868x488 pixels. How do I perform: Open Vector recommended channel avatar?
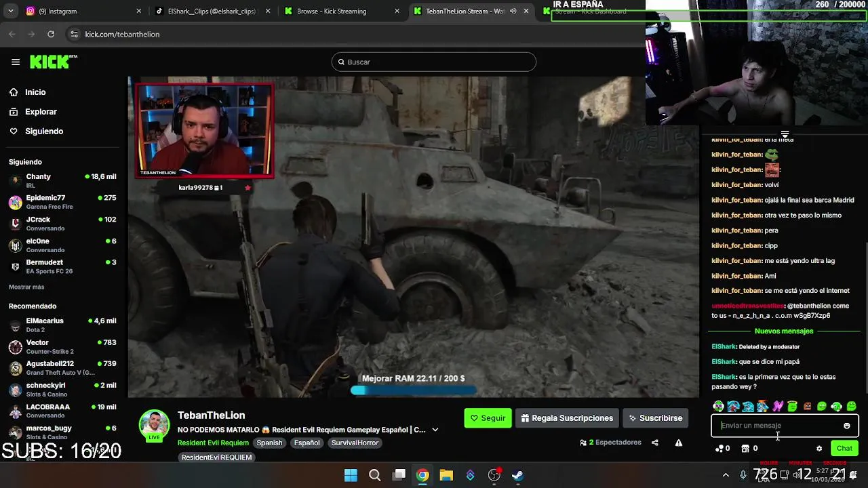coord(15,347)
